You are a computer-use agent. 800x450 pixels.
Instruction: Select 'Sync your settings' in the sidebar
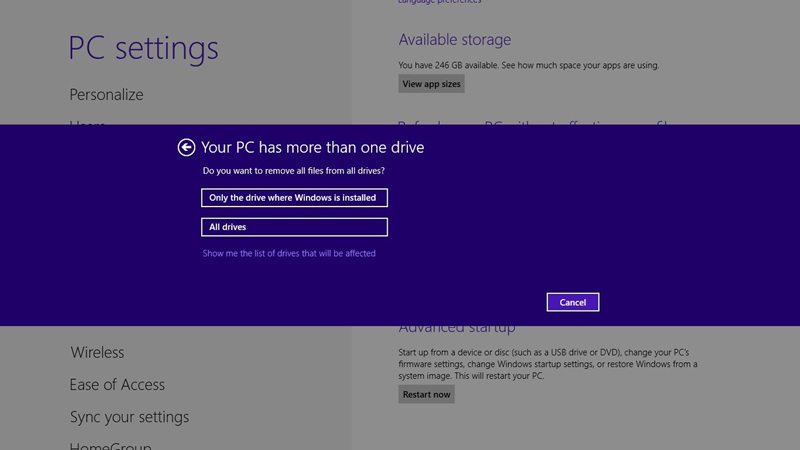point(129,417)
